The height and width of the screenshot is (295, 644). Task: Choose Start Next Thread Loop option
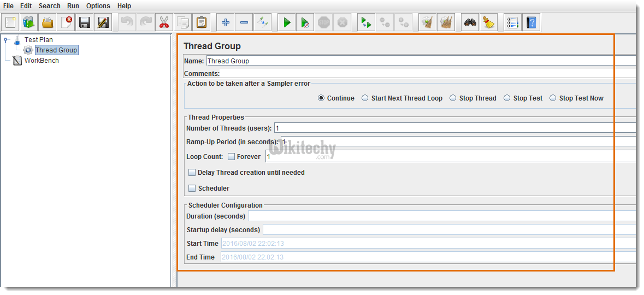365,98
